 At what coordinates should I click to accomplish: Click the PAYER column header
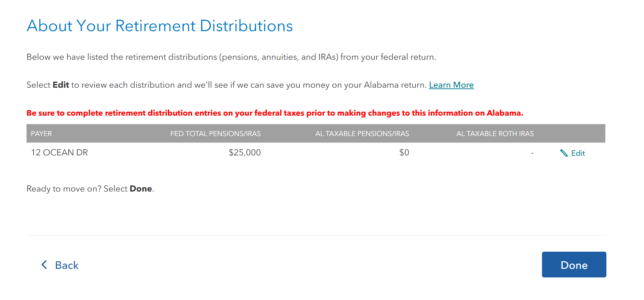(x=41, y=134)
